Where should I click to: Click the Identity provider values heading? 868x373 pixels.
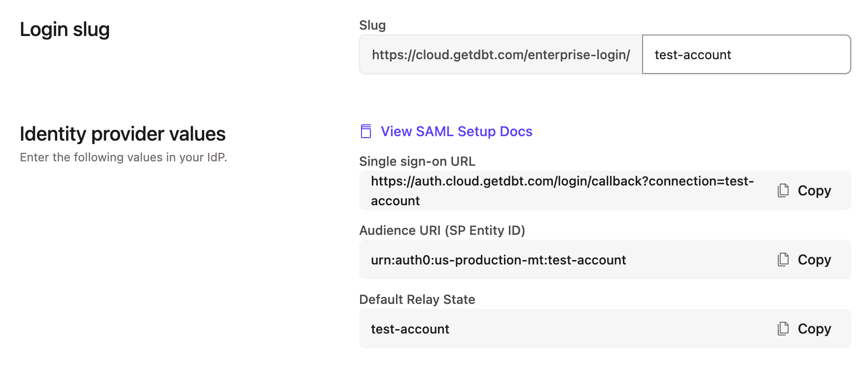click(x=122, y=133)
